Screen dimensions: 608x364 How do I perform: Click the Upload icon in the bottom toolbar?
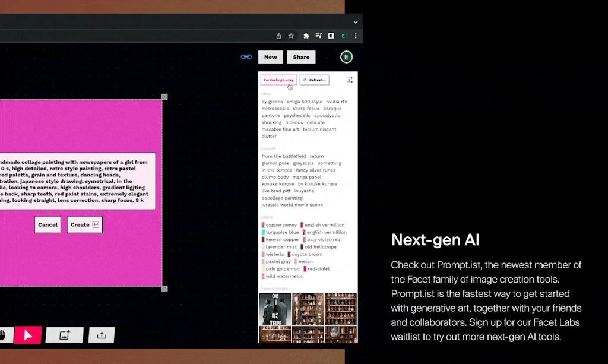101,335
